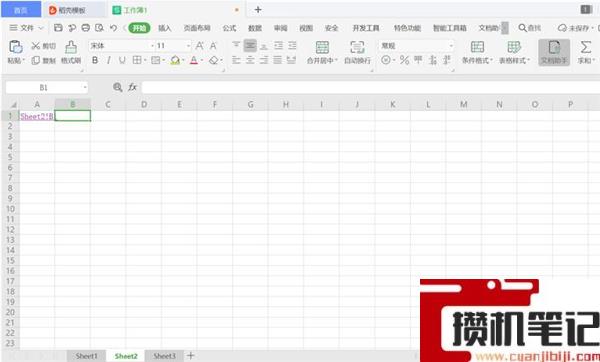The image size is (600, 362).
Task: Select the Format Painter brush
Action: 71,47
